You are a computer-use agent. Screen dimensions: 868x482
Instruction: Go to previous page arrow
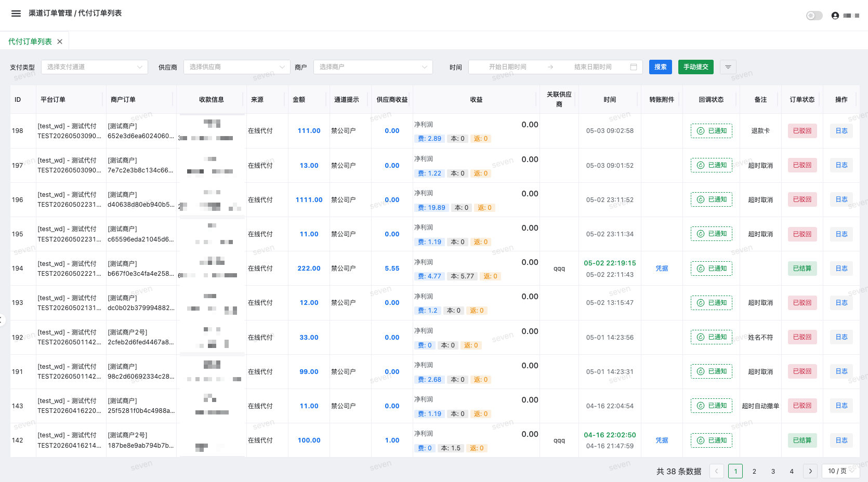pyautogui.click(x=717, y=471)
